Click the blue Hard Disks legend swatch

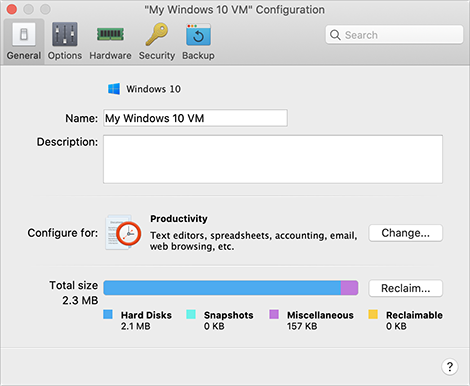pyautogui.click(x=108, y=314)
